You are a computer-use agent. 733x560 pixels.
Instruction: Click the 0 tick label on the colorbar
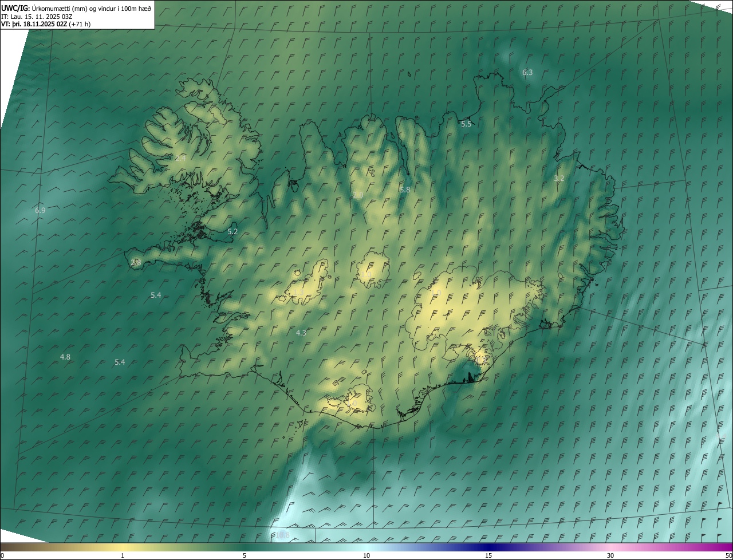click(x=2, y=555)
